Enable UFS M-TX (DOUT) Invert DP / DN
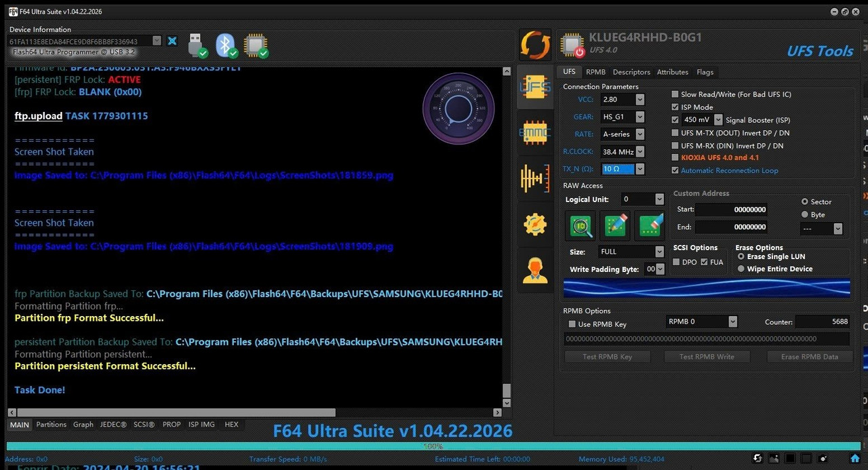 (675, 133)
